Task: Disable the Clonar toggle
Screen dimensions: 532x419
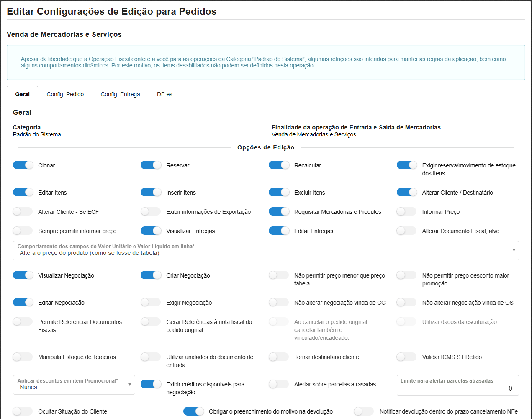Action: tap(23, 165)
